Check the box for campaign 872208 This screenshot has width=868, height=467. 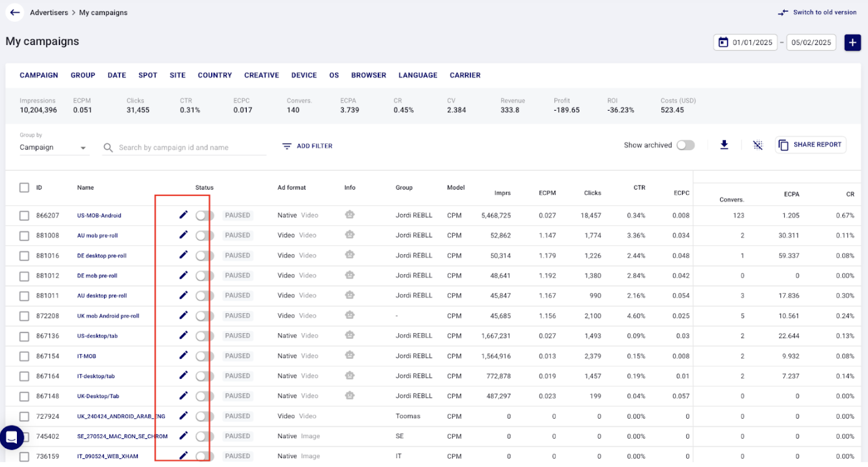point(24,316)
